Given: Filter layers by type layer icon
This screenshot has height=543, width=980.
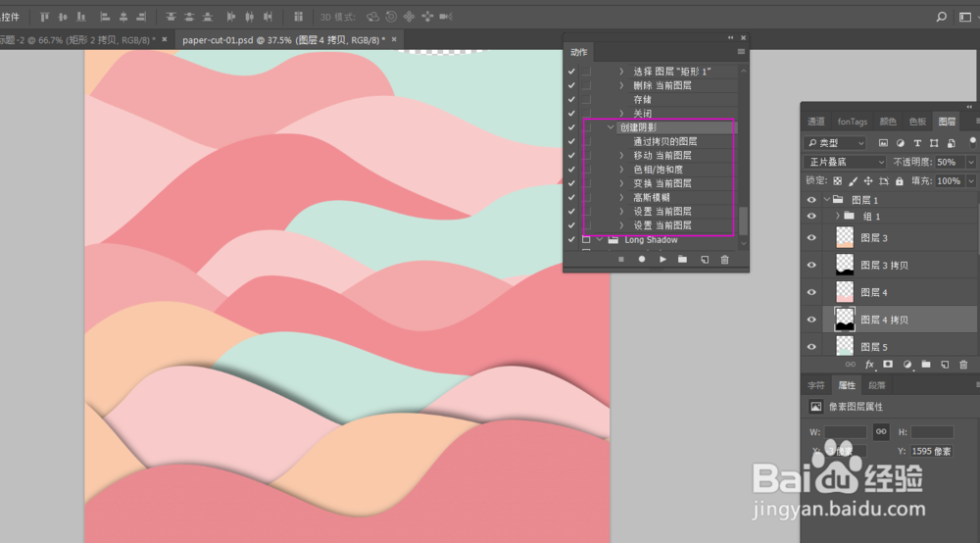Looking at the screenshot, I should coord(917,143).
